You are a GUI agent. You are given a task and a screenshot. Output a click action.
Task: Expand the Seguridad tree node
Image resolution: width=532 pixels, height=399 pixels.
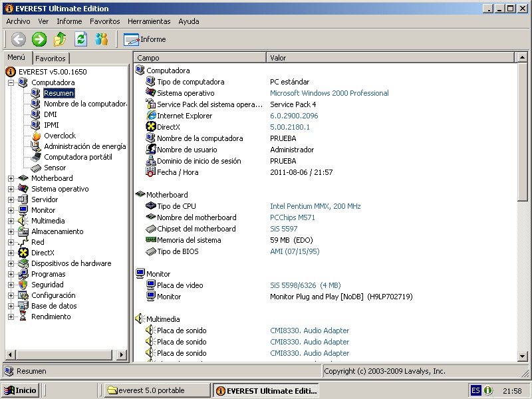11,285
